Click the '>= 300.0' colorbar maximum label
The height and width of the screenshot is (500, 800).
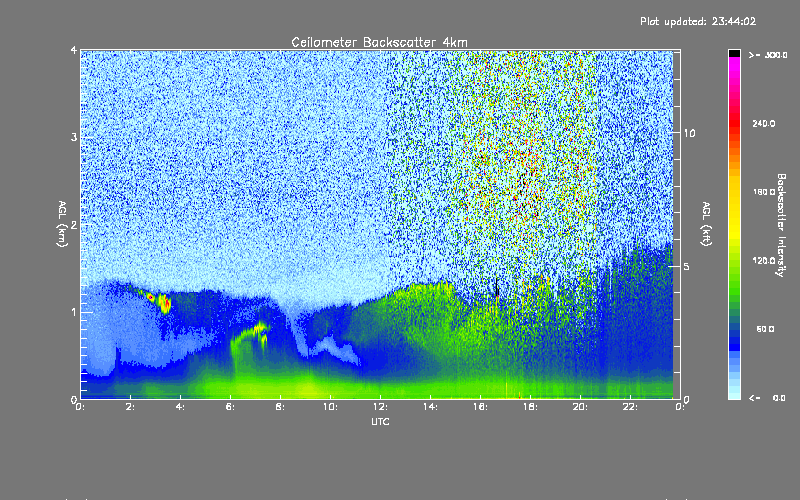click(x=768, y=55)
